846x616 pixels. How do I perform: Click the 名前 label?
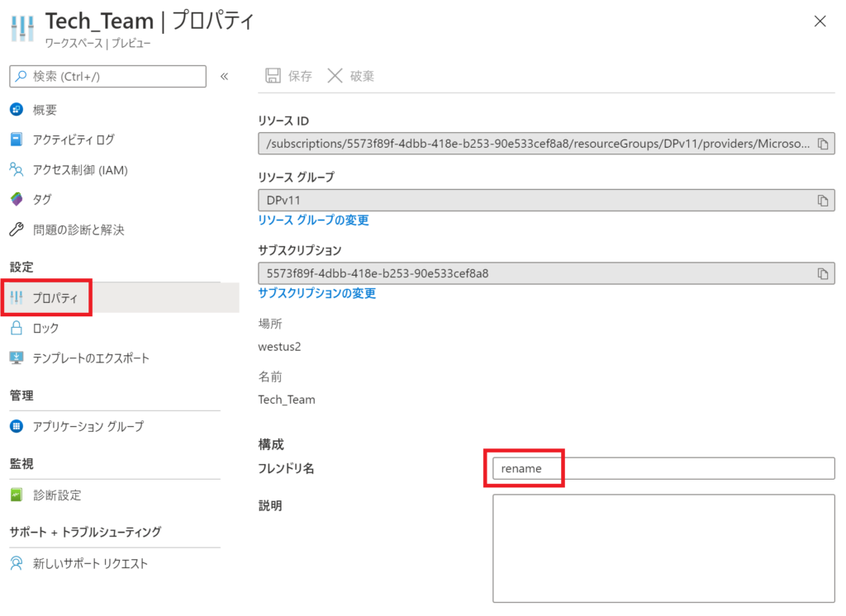[x=270, y=377]
